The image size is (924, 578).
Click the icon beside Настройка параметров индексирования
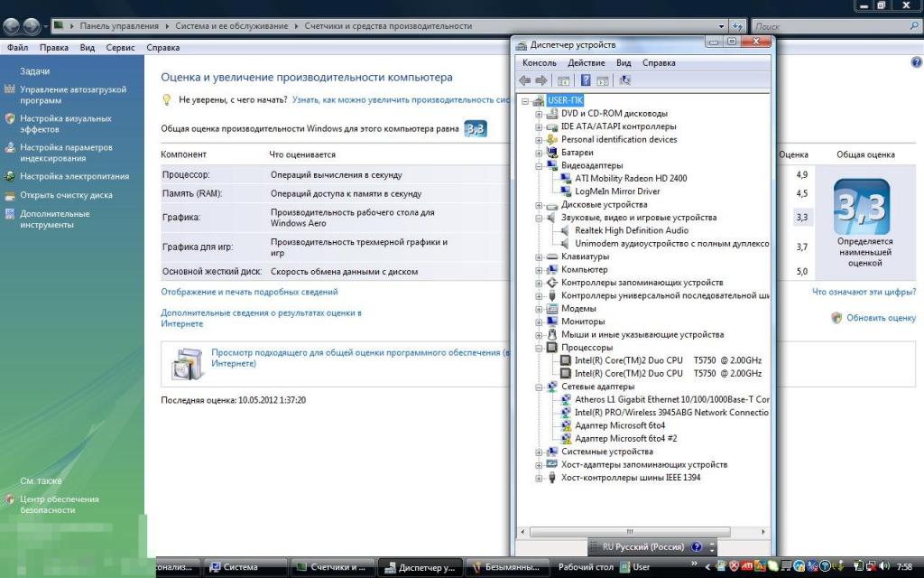9,147
